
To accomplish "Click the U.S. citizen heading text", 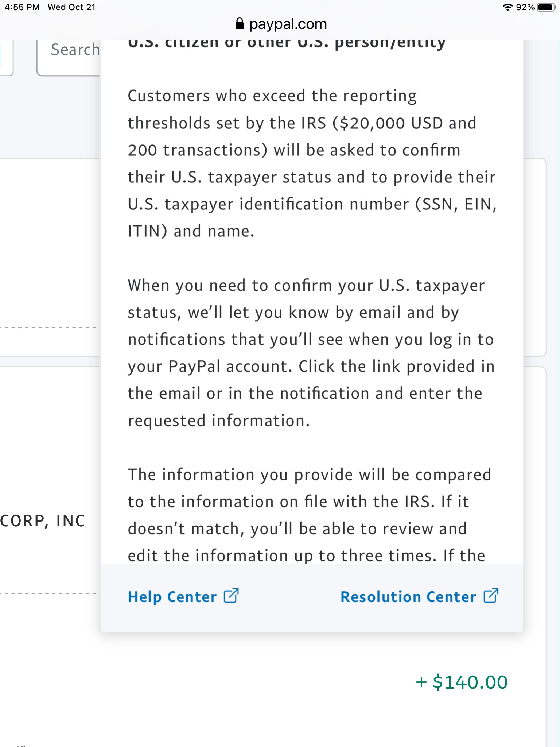I will pyautogui.click(x=287, y=44).
